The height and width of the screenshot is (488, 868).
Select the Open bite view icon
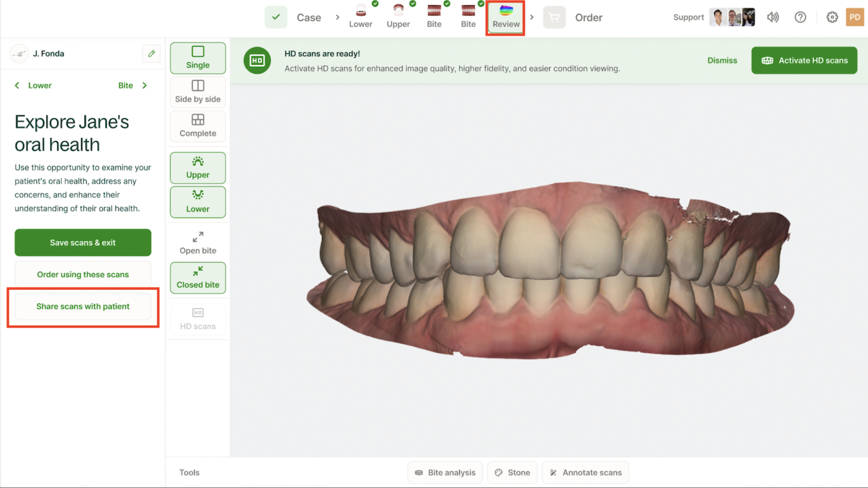click(x=198, y=243)
